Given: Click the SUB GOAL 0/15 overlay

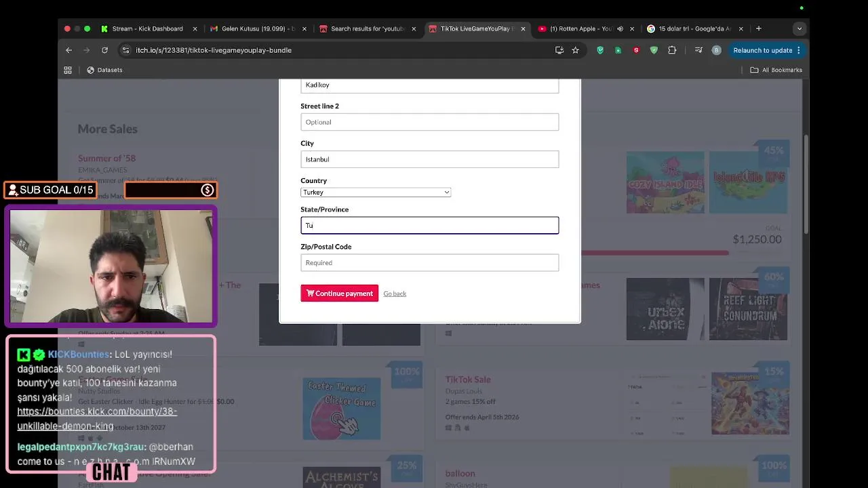Looking at the screenshot, I should coord(51,190).
